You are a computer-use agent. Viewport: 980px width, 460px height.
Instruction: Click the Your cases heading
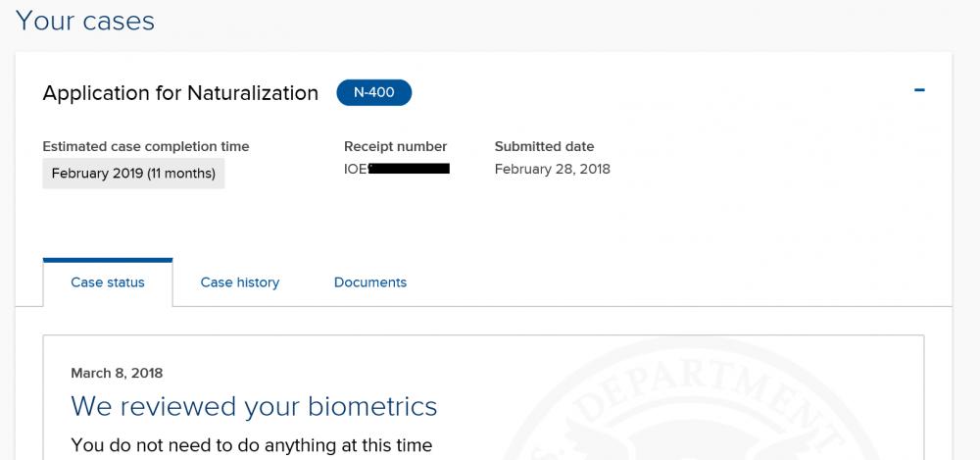(85, 21)
